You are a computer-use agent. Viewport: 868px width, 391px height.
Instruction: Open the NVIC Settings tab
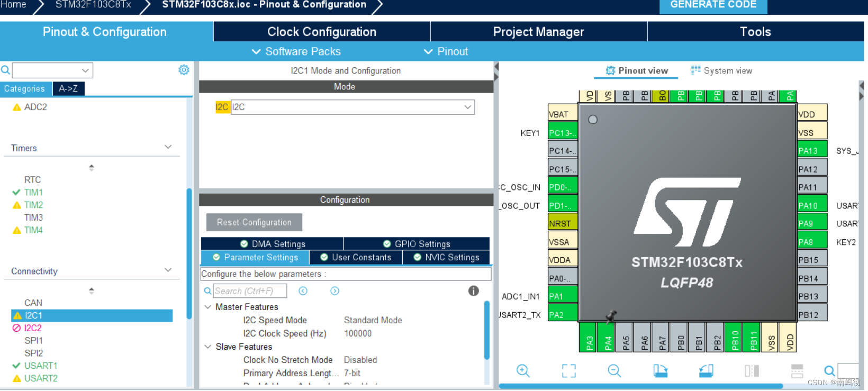(x=446, y=257)
